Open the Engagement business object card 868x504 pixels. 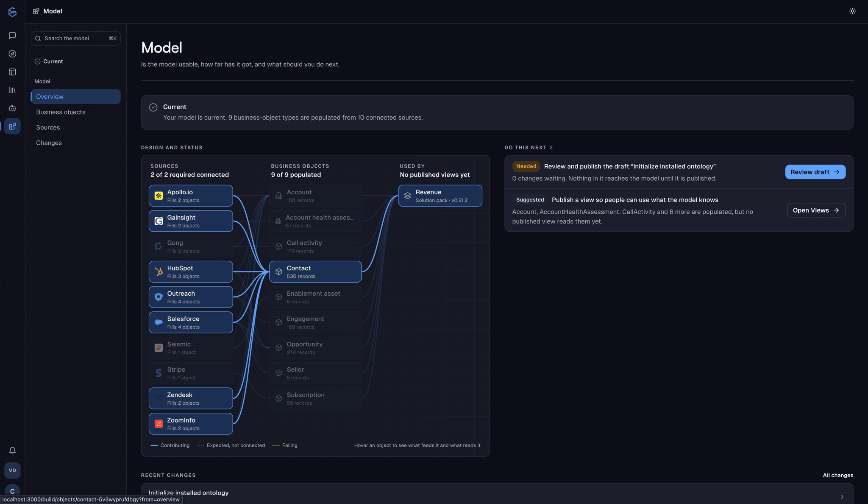click(315, 322)
